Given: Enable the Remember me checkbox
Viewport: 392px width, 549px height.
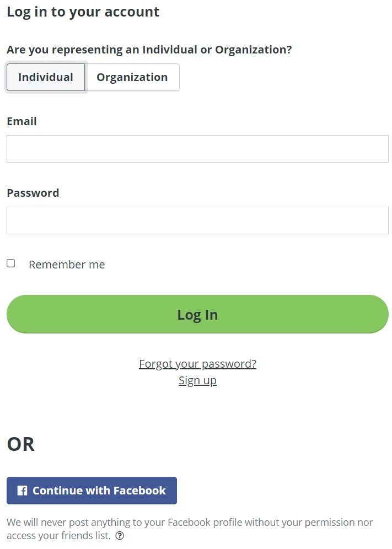Looking at the screenshot, I should coord(10,263).
